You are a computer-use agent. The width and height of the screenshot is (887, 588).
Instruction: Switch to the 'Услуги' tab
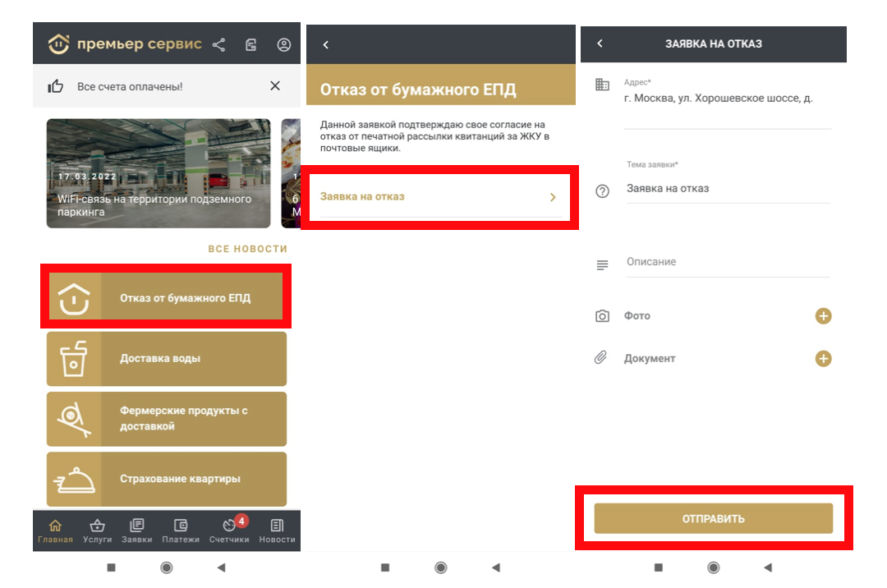[98, 531]
